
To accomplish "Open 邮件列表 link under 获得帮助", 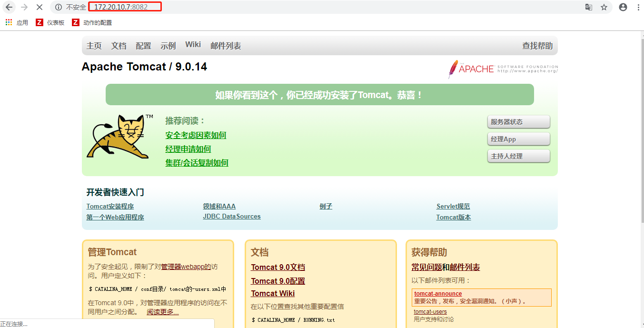I will coord(465,268).
